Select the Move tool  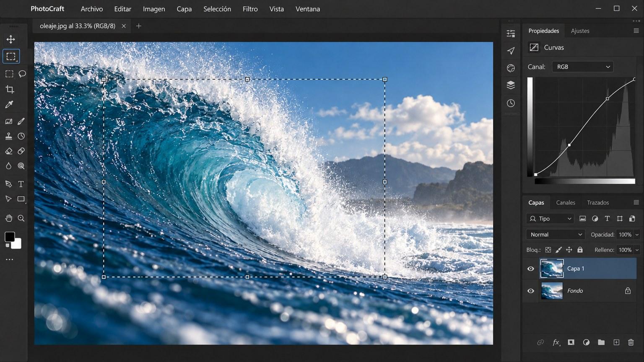click(x=10, y=39)
